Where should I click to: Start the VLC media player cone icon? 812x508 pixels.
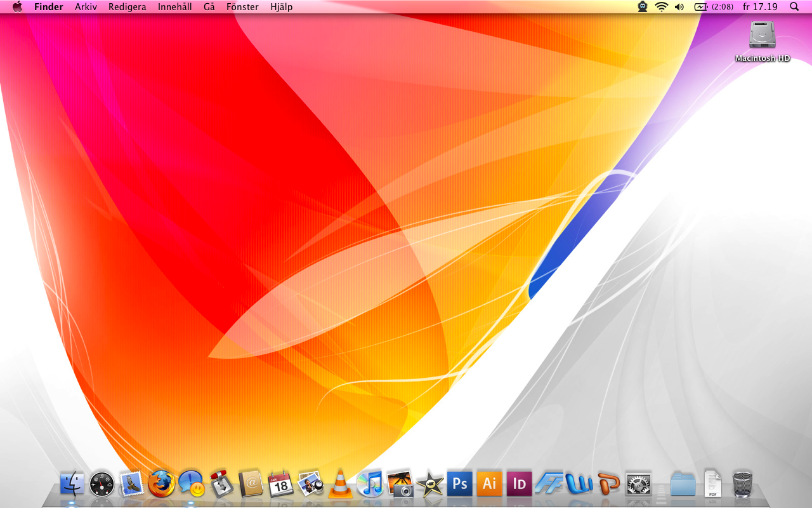point(341,484)
